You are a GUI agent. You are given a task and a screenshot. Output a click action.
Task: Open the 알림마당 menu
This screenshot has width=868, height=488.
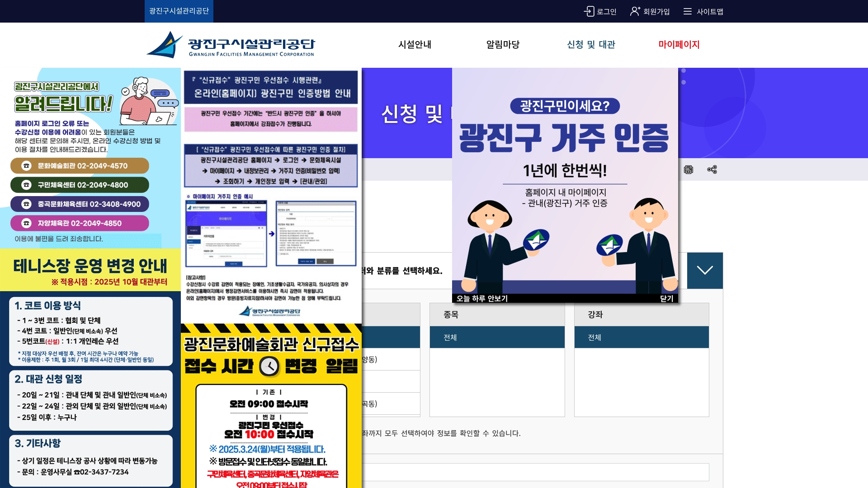tap(503, 44)
